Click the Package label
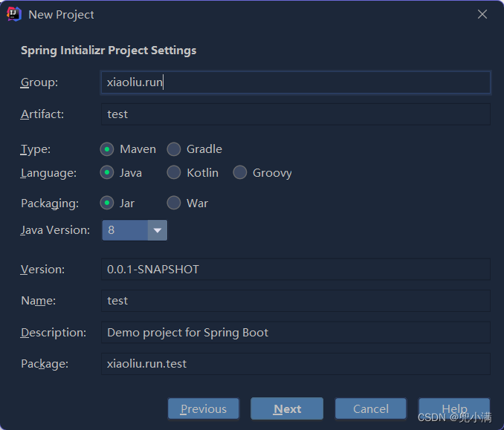 click(x=45, y=364)
